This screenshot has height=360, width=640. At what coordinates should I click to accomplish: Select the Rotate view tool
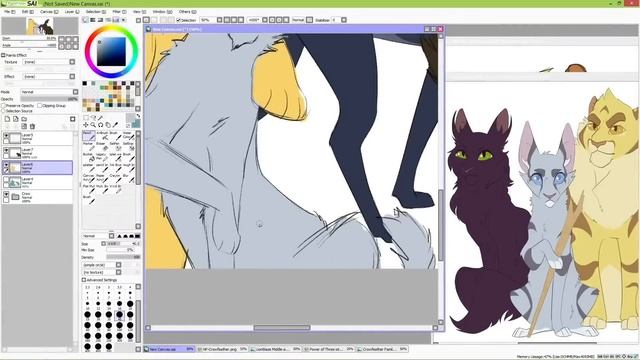(x=100, y=125)
